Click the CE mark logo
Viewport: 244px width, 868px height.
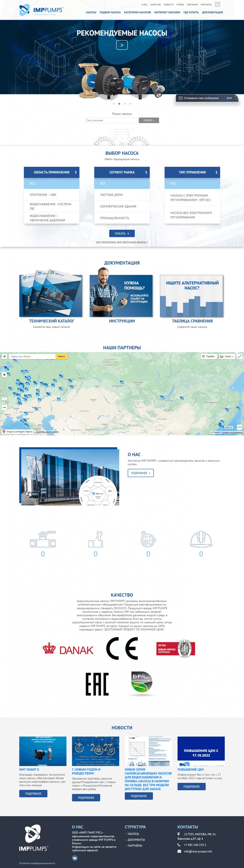[x=122, y=648]
